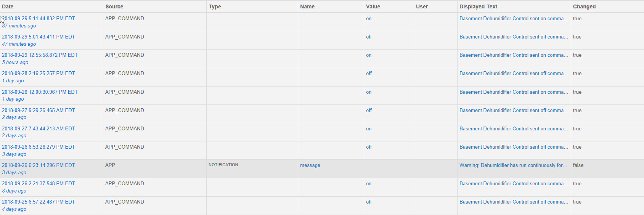Click the 'on' value in the first row
The width and height of the screenshot is (644, 215).
[369, 18]
